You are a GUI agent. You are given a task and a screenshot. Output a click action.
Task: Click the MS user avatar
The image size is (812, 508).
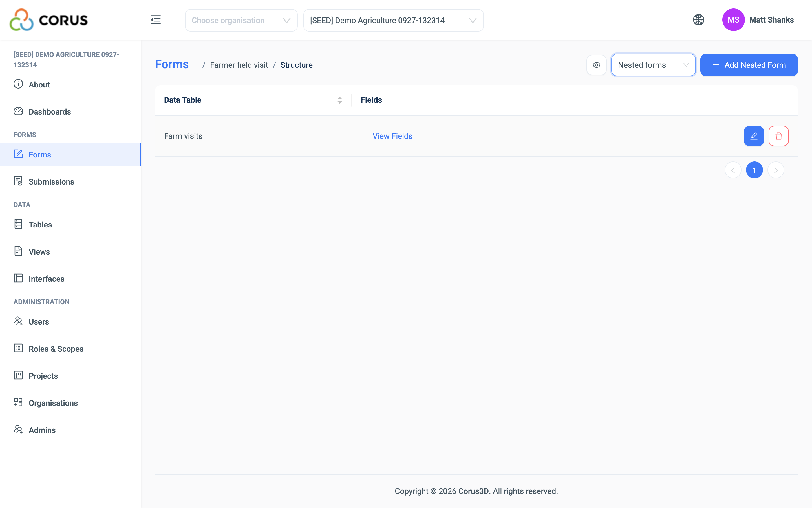733,20
